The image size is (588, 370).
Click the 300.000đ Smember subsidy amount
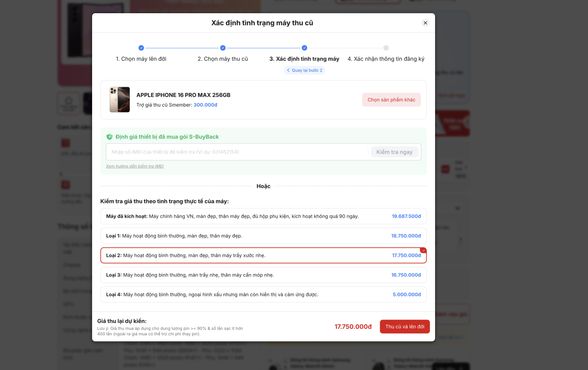click(205, 105)
